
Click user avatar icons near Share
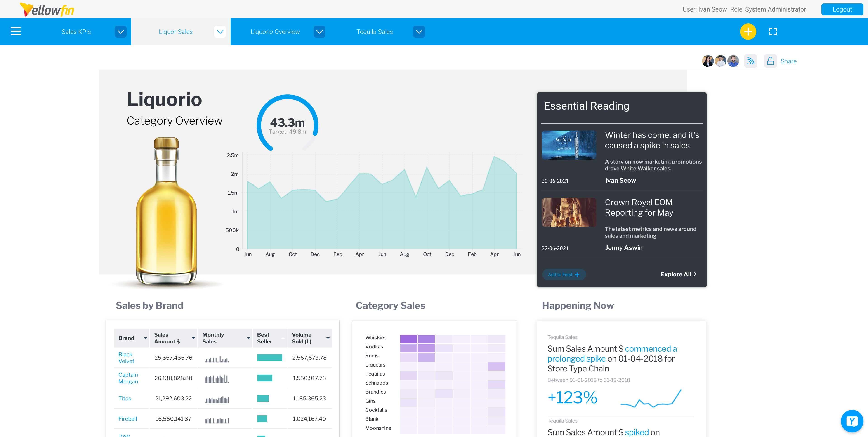point(719,61)
